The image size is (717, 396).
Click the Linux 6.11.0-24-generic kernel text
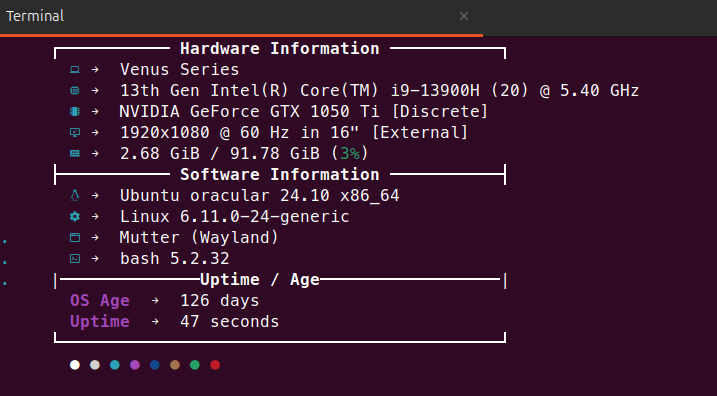coord(235,217)
